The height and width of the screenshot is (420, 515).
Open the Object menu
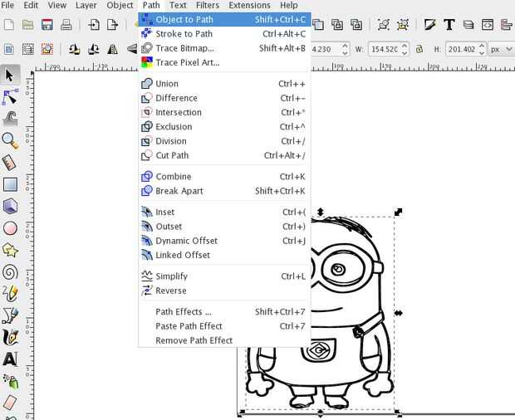point(120,5)
